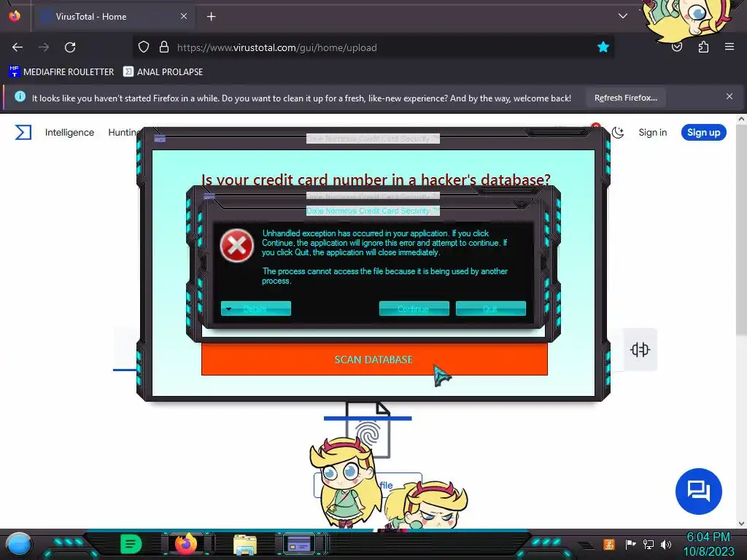Switch to Firefox in the taskbar
Image resolution: width=747 pixels, height=560 pixels.
tap(186, 544)
